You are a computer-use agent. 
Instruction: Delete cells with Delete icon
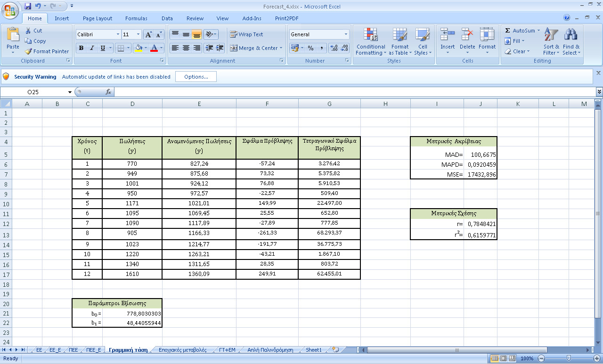467,35
